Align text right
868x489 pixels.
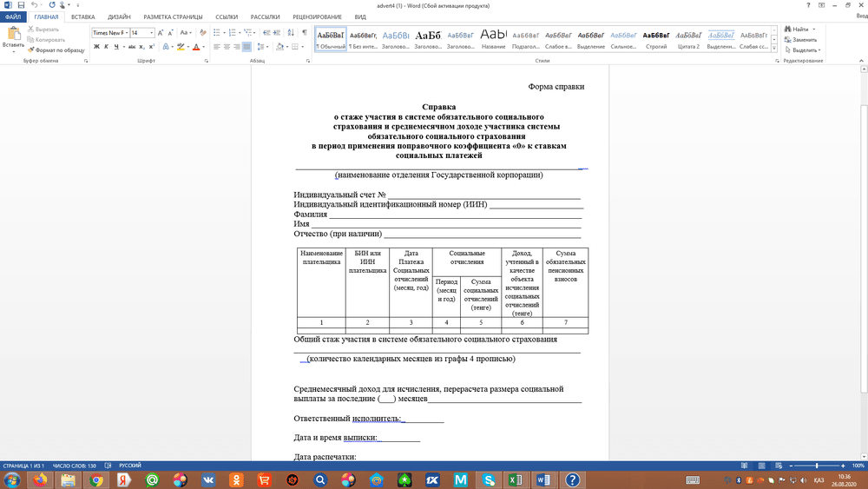click(x=236, y=47)
